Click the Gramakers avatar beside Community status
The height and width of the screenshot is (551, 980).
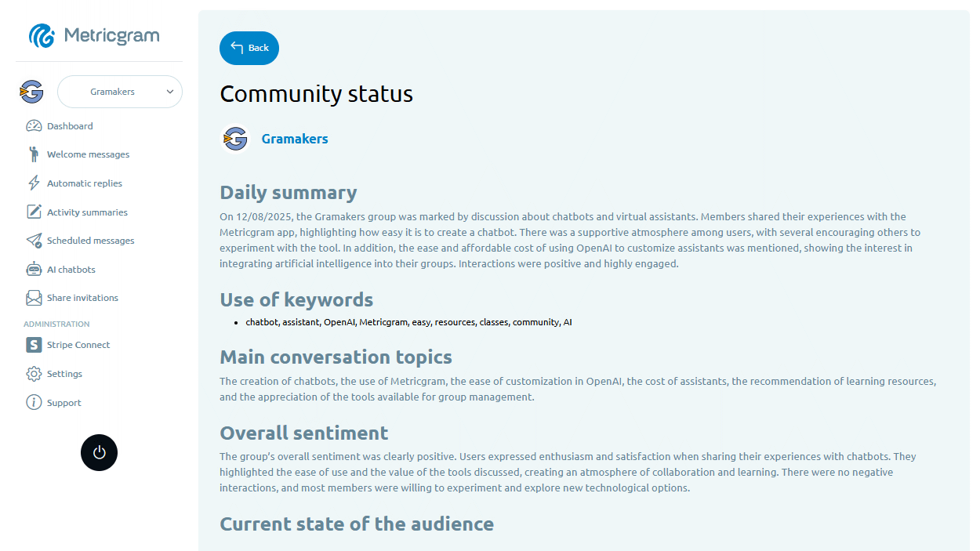point(235,139)
